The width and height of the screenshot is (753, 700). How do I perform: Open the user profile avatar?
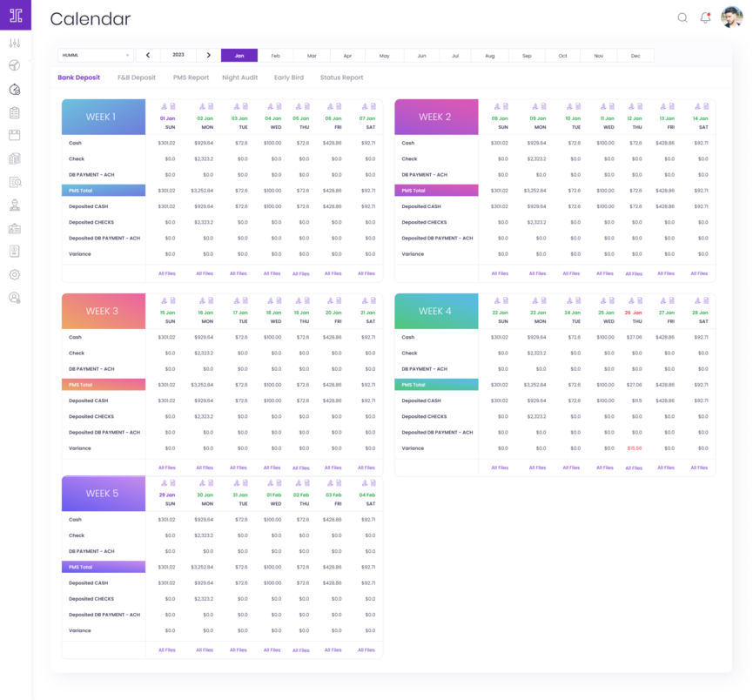pos(731,17)
